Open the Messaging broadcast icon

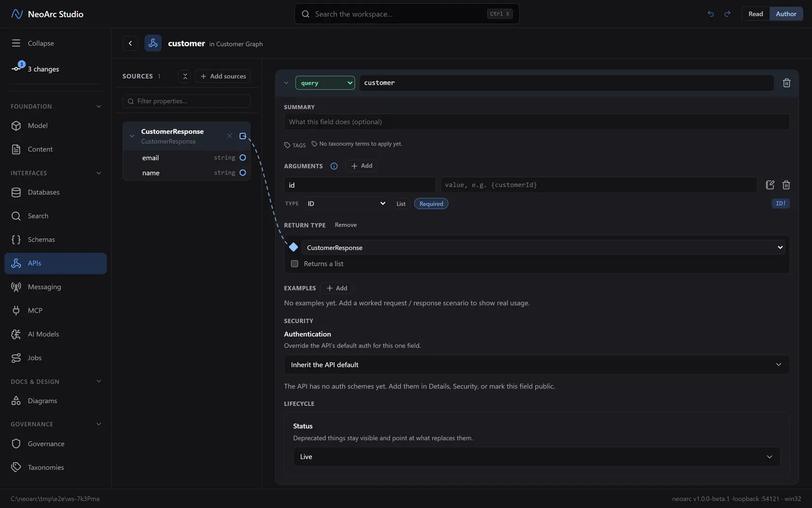point(16,287)
